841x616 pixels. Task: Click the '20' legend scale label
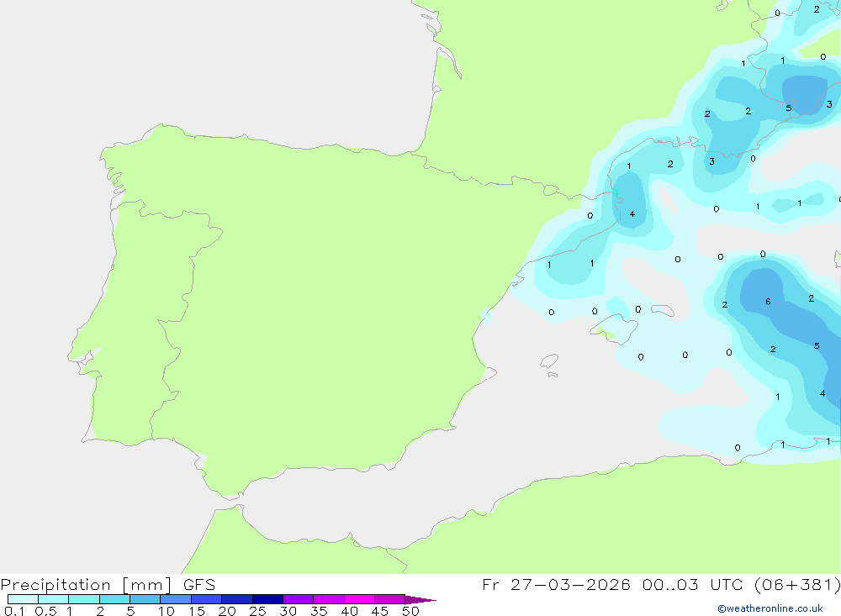pyautogui.click(x=227, y=611)
